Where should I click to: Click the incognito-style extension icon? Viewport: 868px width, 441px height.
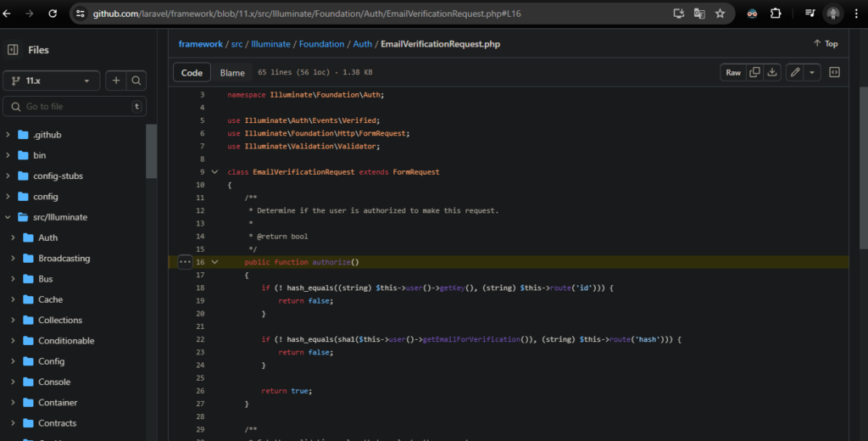click(x=752, y=14)
